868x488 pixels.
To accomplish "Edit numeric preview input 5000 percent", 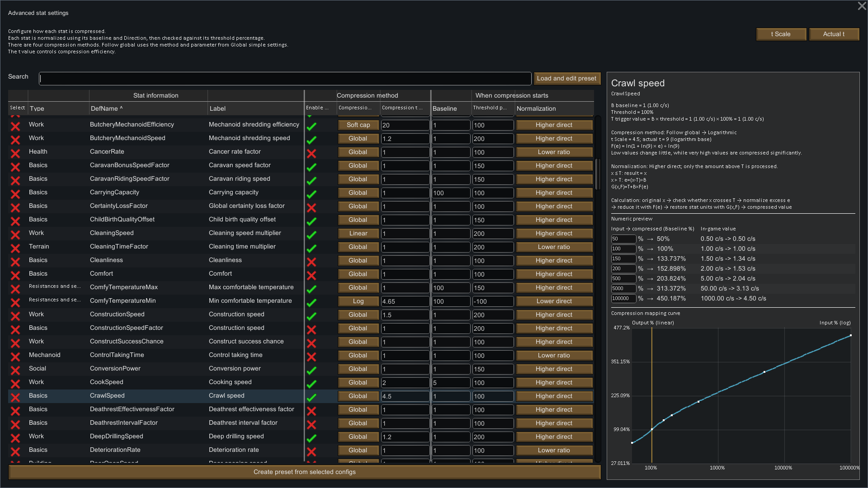I will (x=623, y=289).
